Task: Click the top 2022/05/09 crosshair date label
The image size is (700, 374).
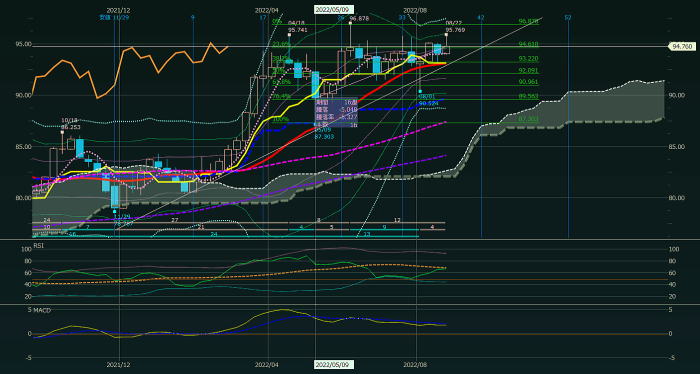Action: (x=334, y=9)
